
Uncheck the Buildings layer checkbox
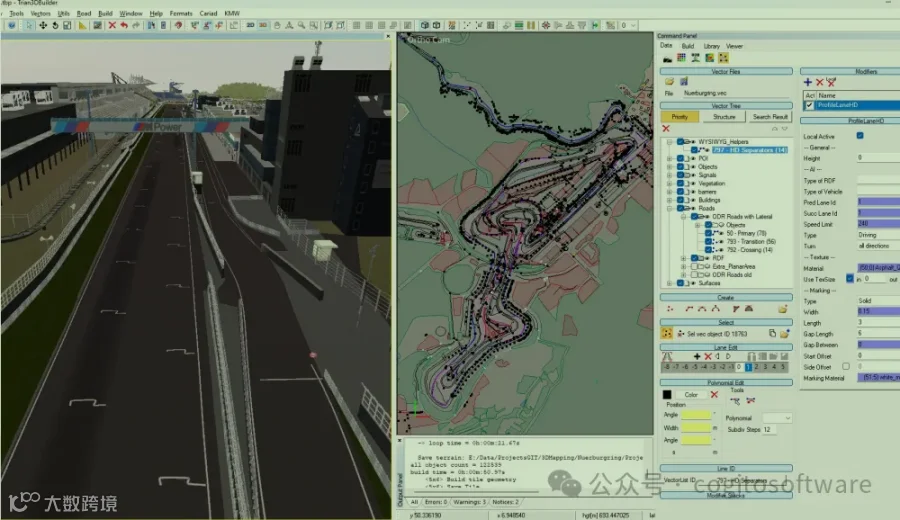681,200
